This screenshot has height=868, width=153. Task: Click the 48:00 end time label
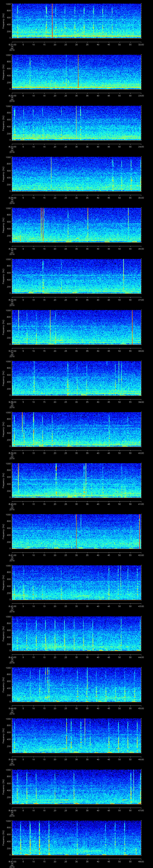[141, 861]
